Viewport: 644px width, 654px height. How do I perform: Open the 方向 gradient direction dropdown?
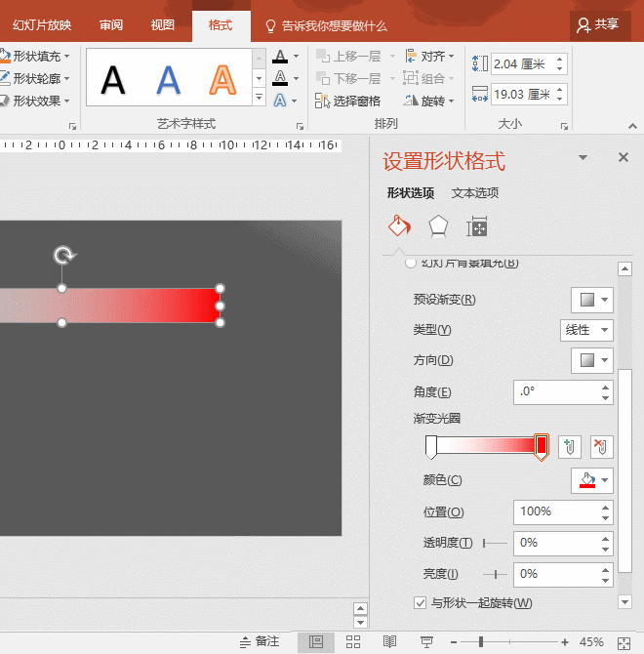(x=592, y=360)
